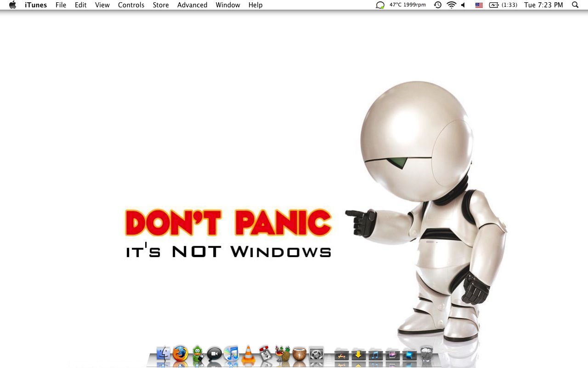This screenshot has height=368, width=588.
Task: Open System Preferences gear icon
Action: coord(317,354)
